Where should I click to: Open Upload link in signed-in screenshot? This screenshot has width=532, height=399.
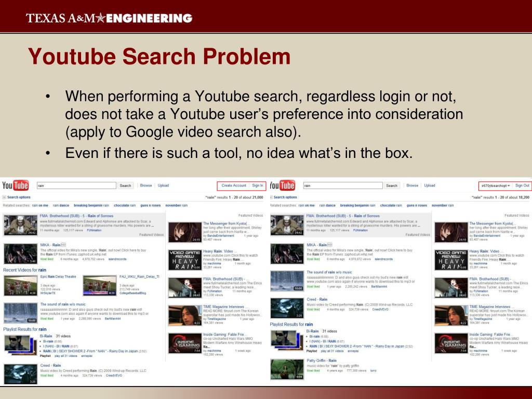(x=430, y=185)
